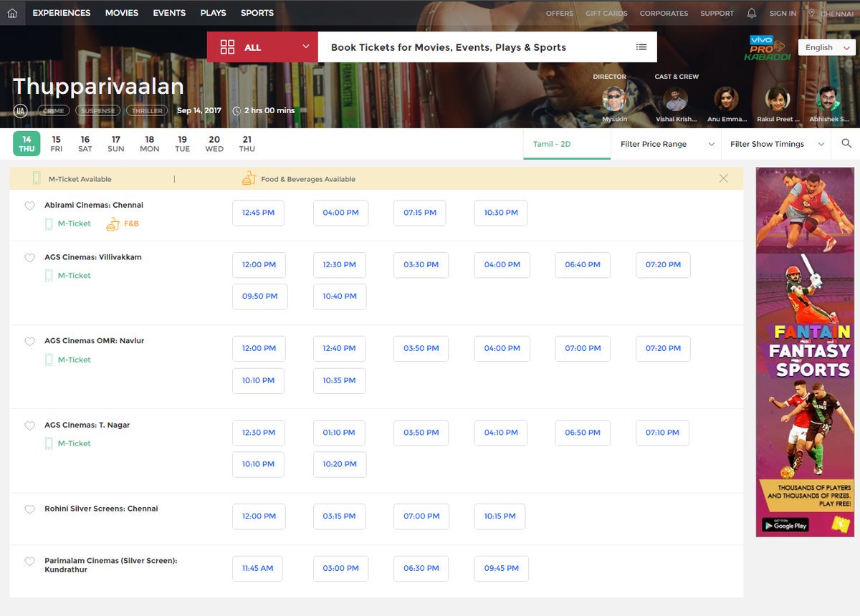Click the Thriller genre tag

(x=147, y=111)
